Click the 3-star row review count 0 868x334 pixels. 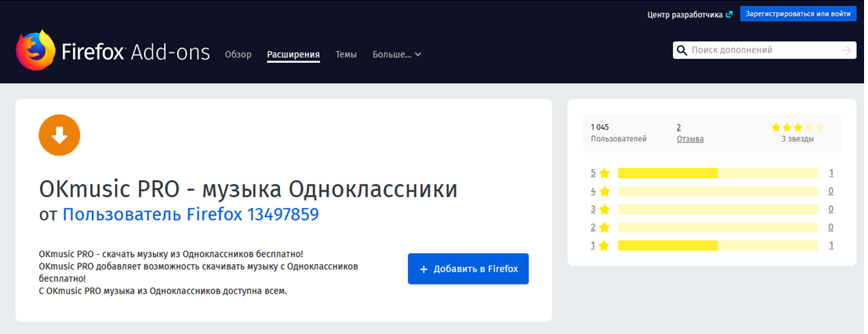tap(831, 209)
